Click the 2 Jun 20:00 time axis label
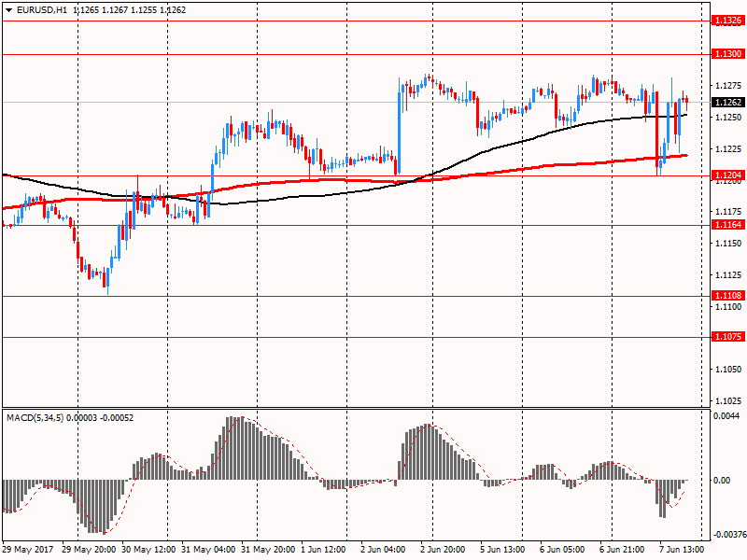 444,550
